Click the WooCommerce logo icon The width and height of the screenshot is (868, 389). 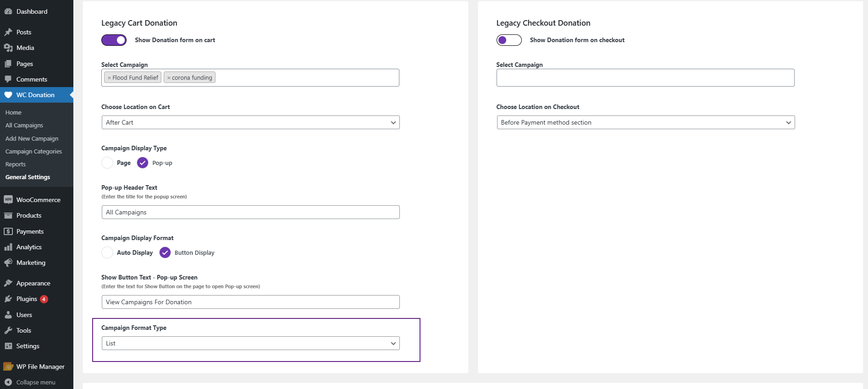click(x=8, y=200)
